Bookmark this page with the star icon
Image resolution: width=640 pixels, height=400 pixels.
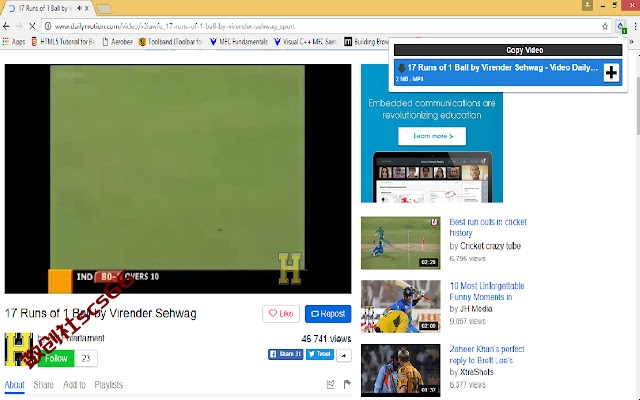tap(605, 27)
